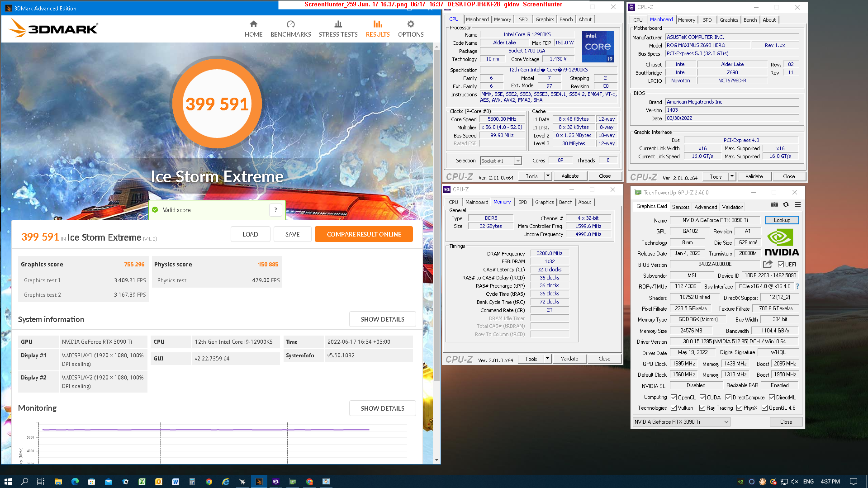Show details for Monitoring
The image size is (868, 488).
point(382,408)
